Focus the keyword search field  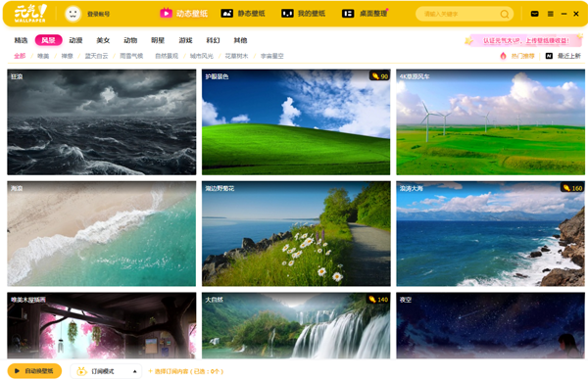(465, 14)
